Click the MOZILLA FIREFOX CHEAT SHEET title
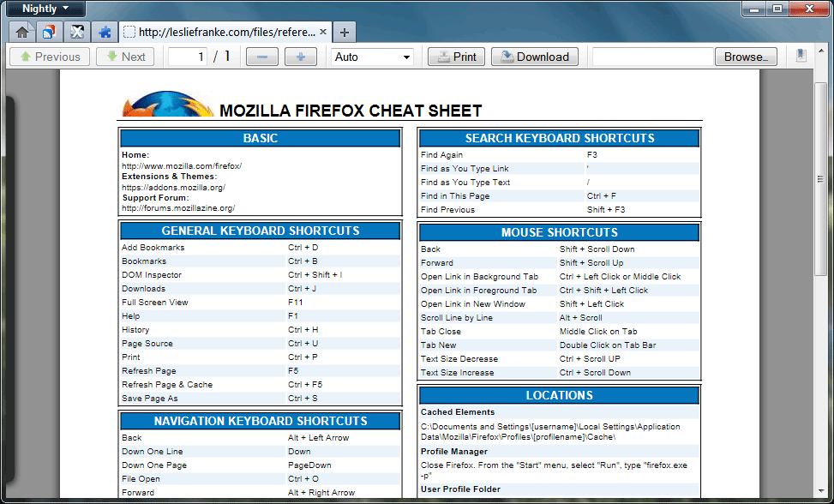This screenshot has height=504, width=834. (351, 111)
